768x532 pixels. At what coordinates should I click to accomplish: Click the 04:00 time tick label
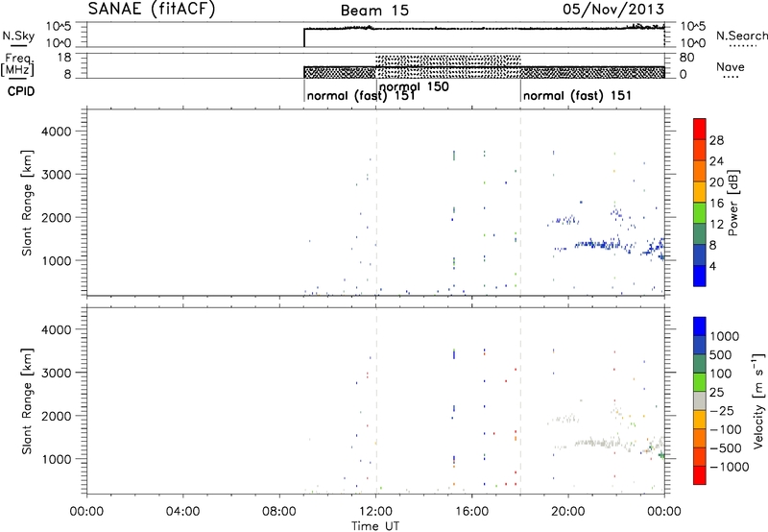[x=183, y=512]
